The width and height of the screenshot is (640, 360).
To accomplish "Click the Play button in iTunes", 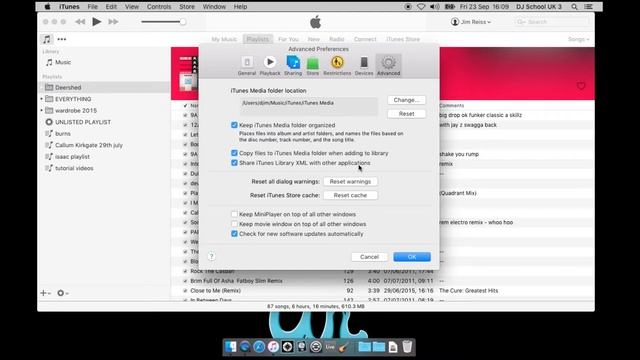I will pos(97,22).
